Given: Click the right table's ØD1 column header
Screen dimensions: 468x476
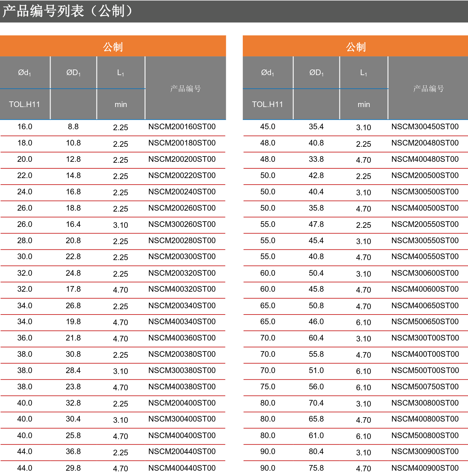Looking at the screenshot, I should (x=316, y=73).
